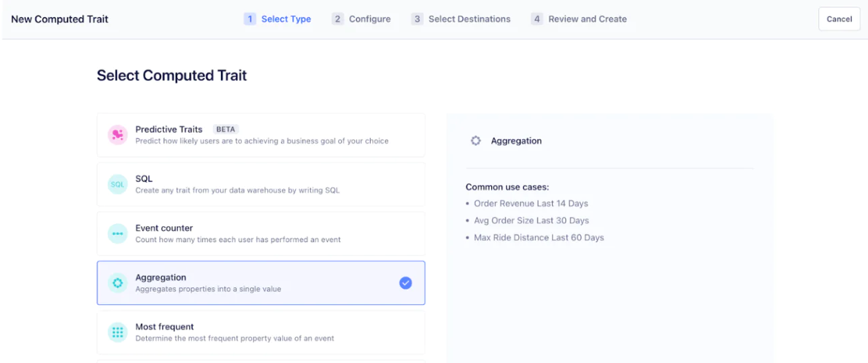This screenshot has width=868, height=363.
Task: Jump to the Configure step
Action: pyautogui.click(x=361, y=19)
